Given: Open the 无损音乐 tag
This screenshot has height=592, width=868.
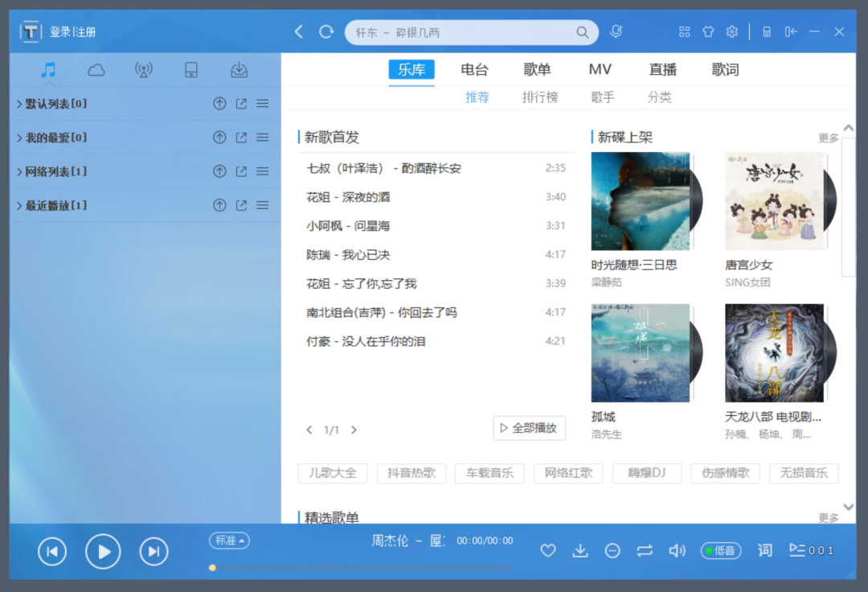Looking at the screenshot, I should coord(804,473).
